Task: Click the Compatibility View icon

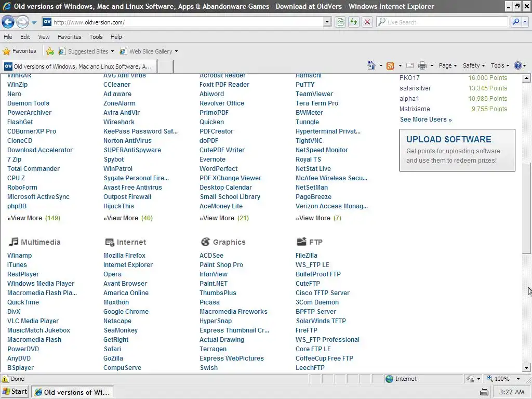Action: point(340,22)
